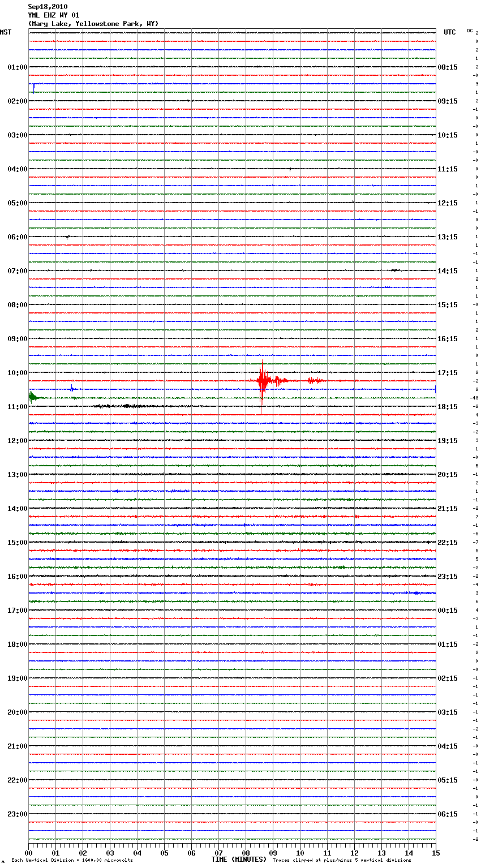Click the minute 08 axis tick label
Viewport: 481px width, 868px height.
[x=246, y=853]
